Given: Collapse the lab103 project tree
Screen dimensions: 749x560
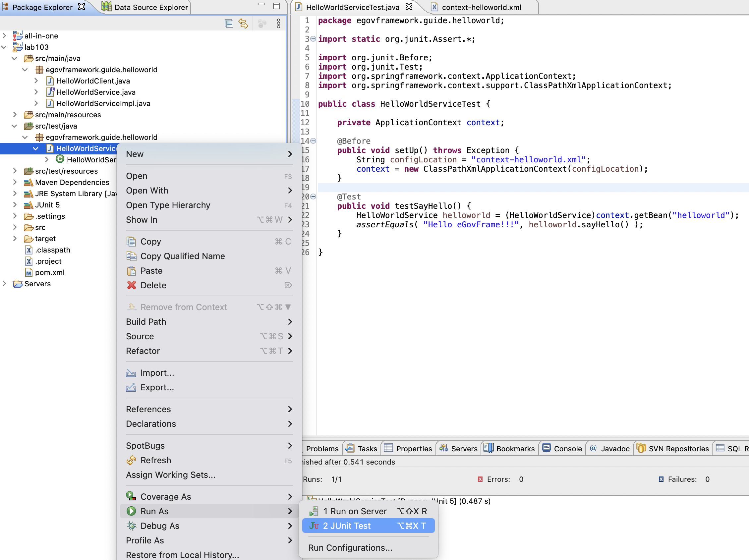Looking at the screenshot, I should click(4, 47).
